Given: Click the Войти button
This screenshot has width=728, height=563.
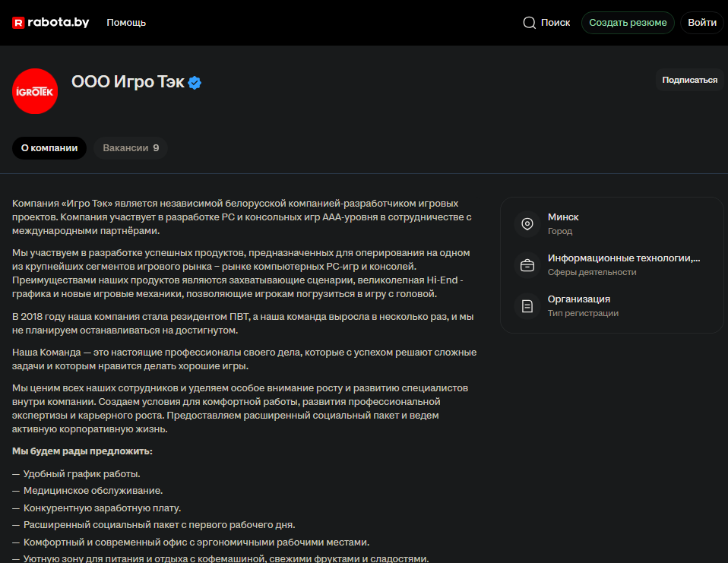Looking at the screenshot, I should (x=702, y=22).
